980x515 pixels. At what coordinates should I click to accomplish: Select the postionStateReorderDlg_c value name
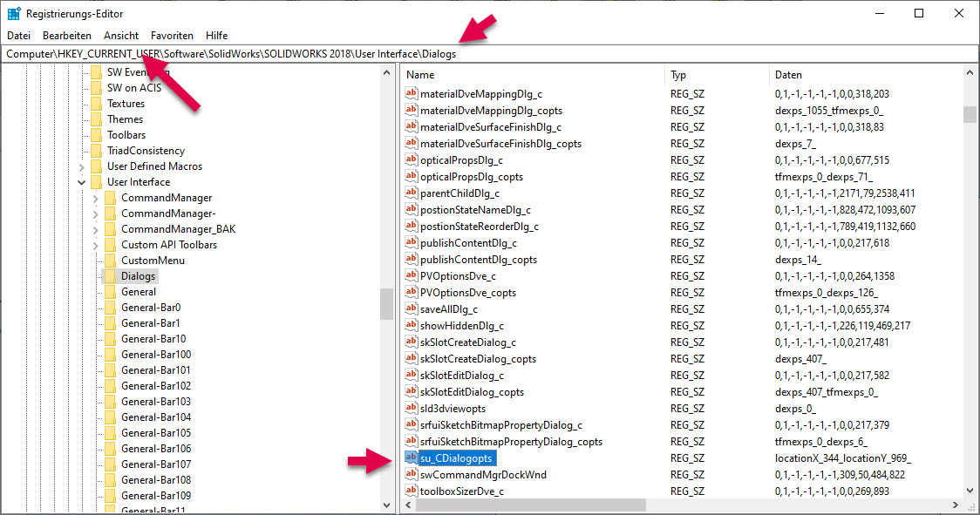pos(480,227)
